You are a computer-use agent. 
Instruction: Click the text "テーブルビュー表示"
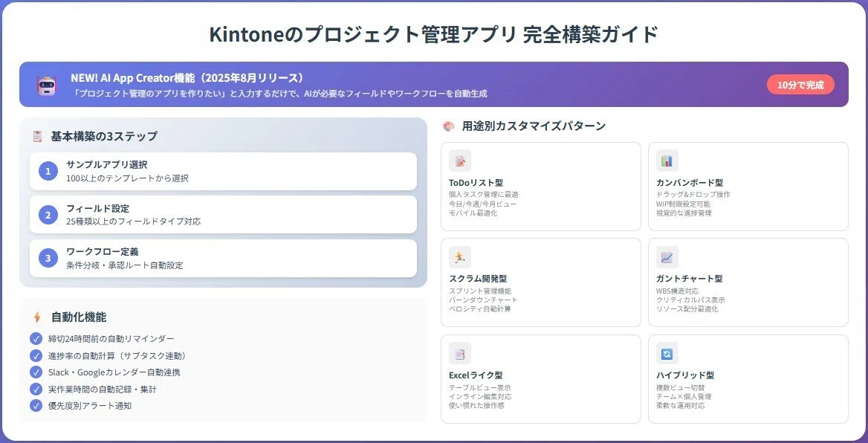pos(480,388)
